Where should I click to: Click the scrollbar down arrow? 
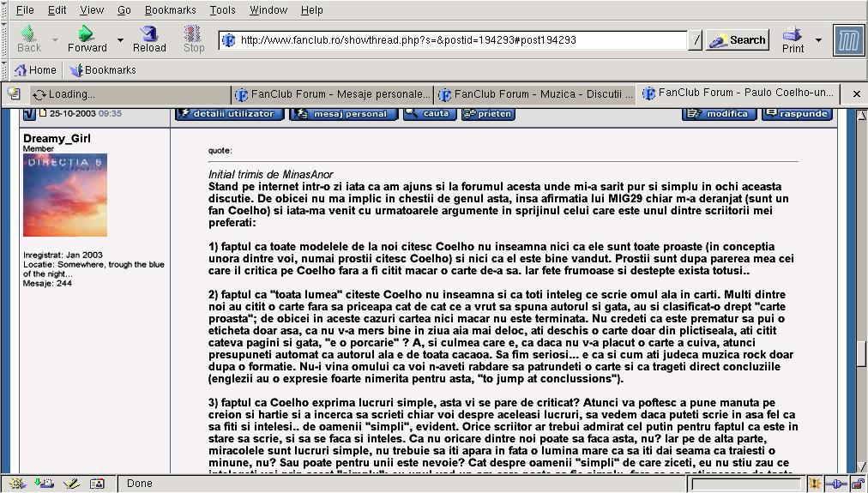[x=861, y=467]
